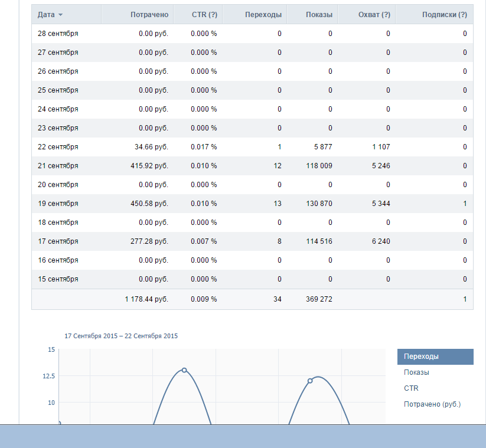This screenshot has height=448, width=486.
Task: Click the total 1 178.44 руб. value
Action: point(146,299)
